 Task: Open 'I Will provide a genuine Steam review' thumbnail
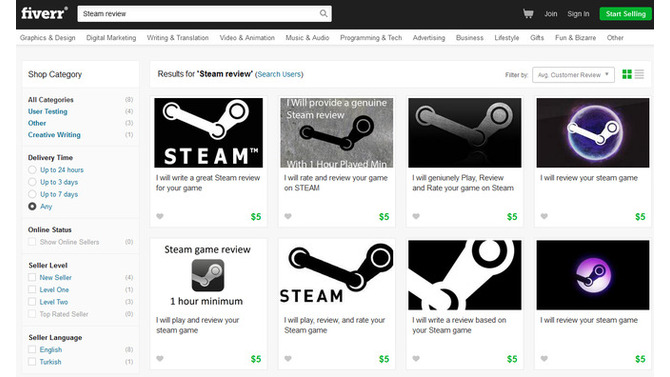pyautogui.click(x=336, y=133)
